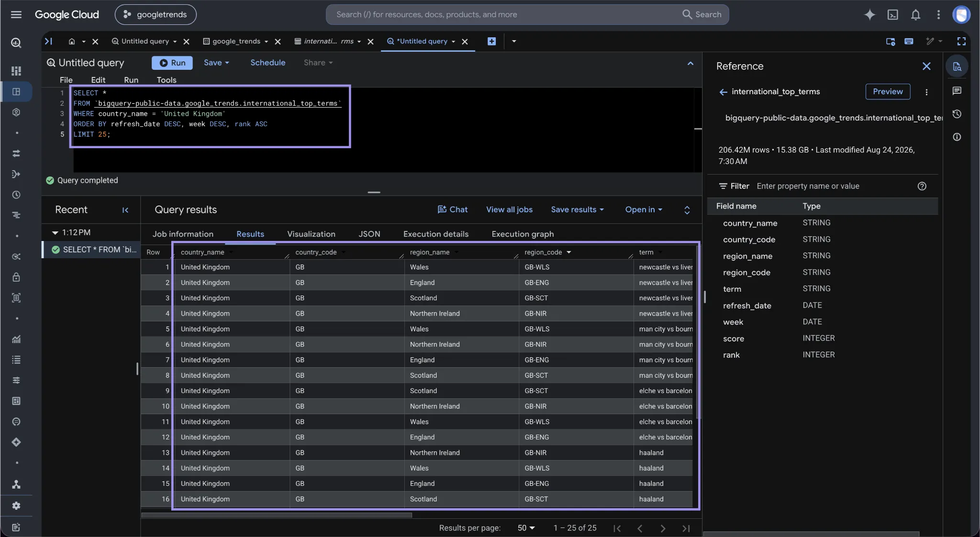Open query history icon in right rail

[x=957, y=114]
